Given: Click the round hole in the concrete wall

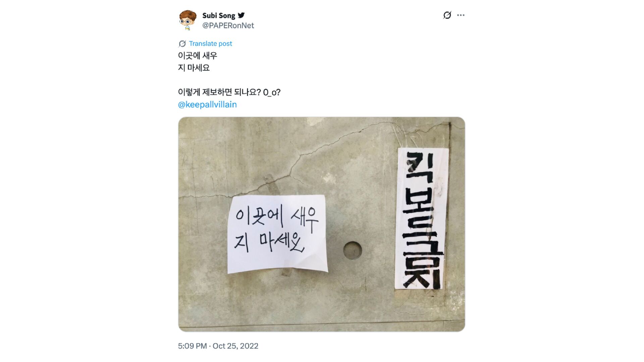Looking at the screenshot, I should click(353, 250).
